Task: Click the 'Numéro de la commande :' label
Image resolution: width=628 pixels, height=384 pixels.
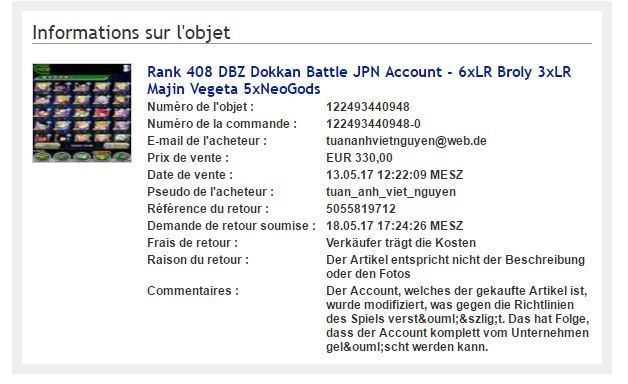Action: click(x=222, y=124)
